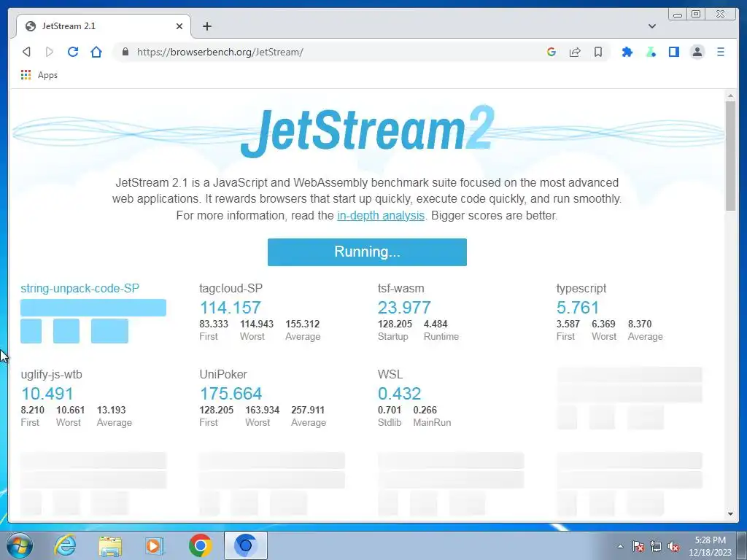Screen dimensions: 747x560
Task: Open tsf-wasm benchmark title
Action: 400,288
